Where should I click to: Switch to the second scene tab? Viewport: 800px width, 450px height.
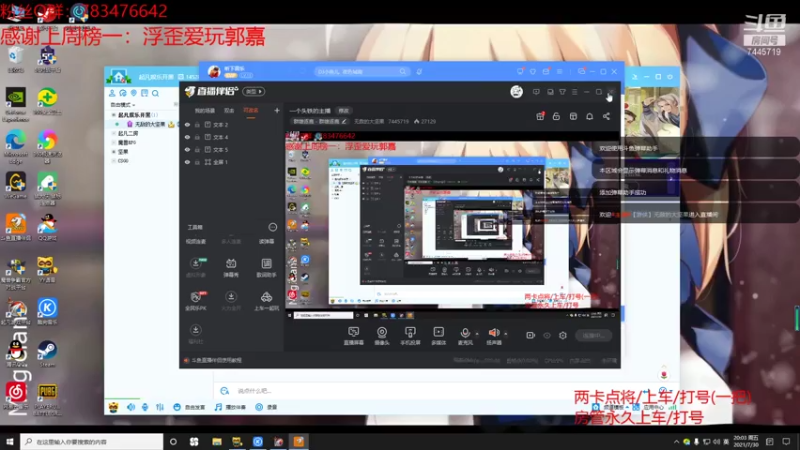point(229,111)
